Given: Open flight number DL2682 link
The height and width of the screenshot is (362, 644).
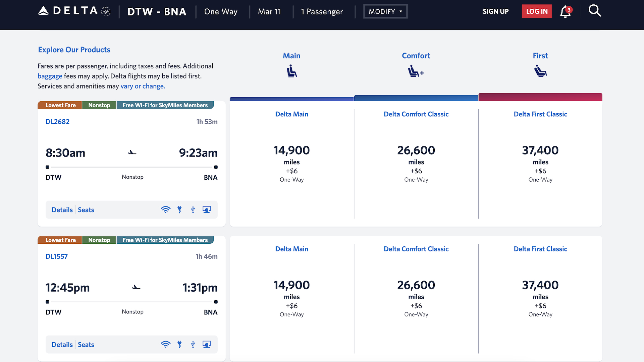Looking at the screenshot, I should (58, 122).
